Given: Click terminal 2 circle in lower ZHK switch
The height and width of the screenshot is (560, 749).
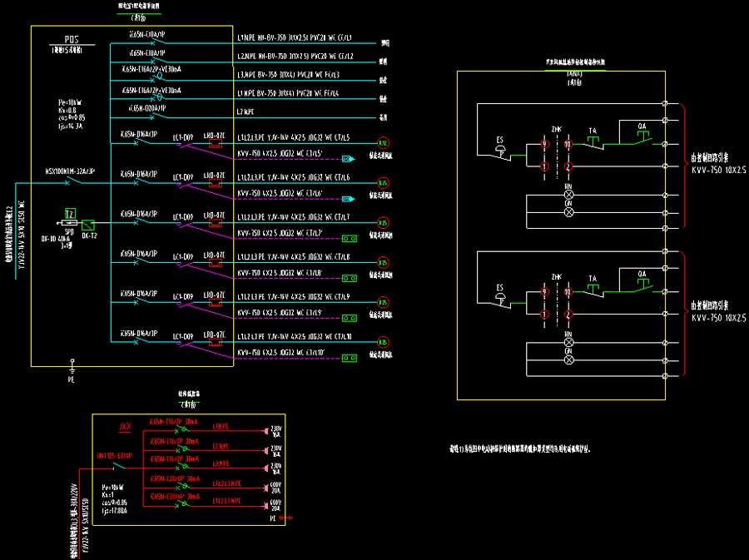Looking at the screenshot, I should (x=569, y=315).
